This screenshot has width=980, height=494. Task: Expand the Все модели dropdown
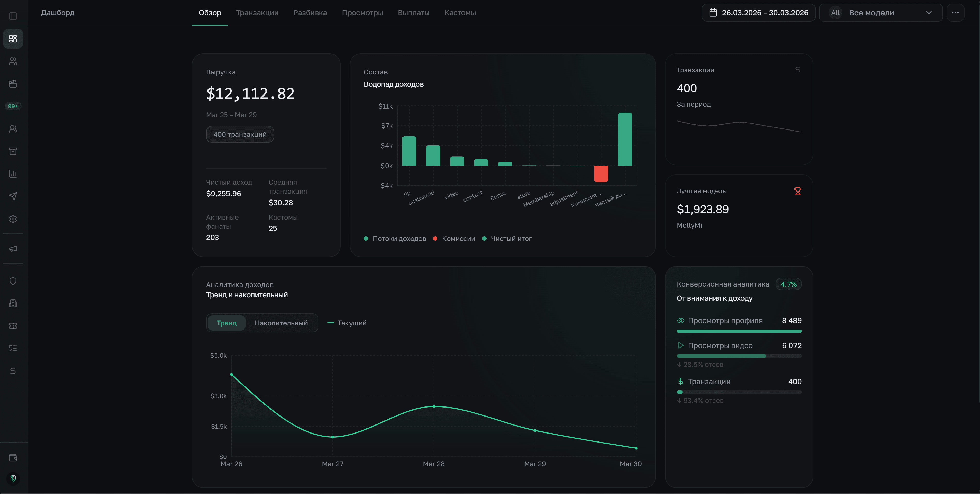[x=881, y=13]
